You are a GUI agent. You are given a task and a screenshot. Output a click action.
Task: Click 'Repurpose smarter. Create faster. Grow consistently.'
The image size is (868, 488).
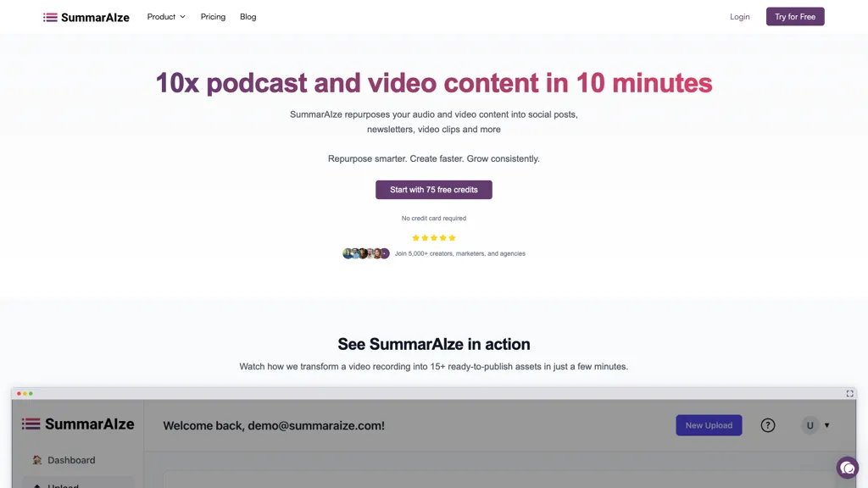(x=433, y=158)
